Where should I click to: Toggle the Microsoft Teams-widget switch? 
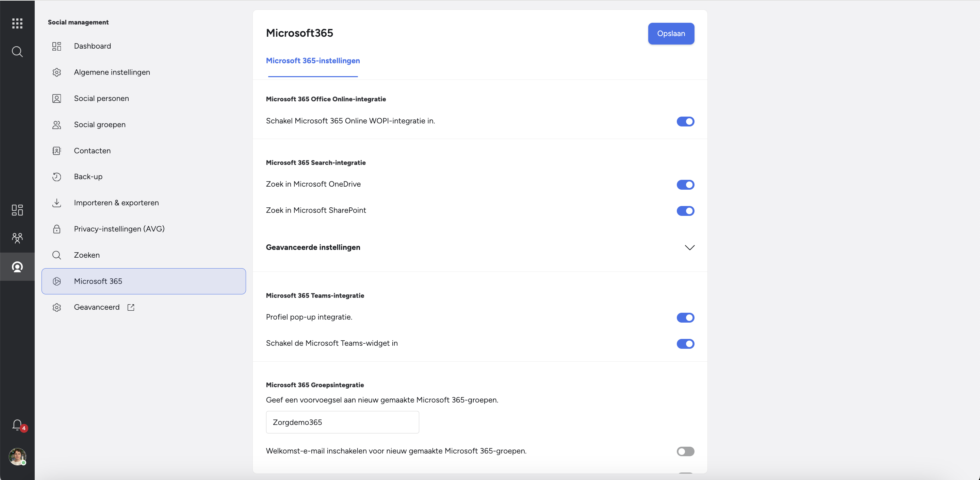click(685, 344)
